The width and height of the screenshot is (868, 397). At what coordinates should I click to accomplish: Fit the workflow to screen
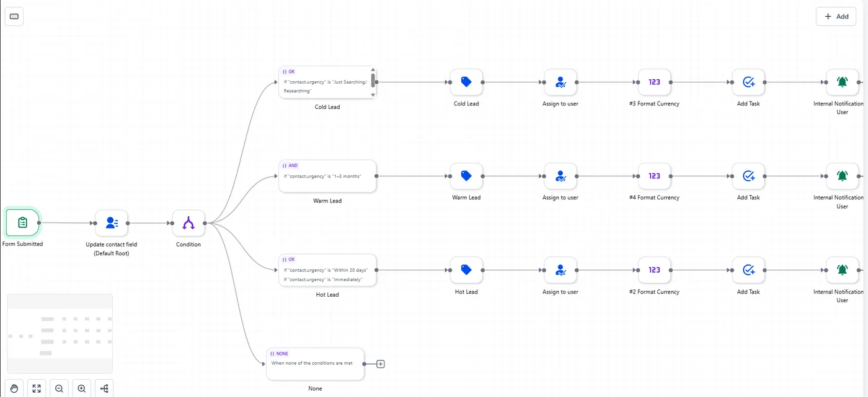tap(37, 388)
